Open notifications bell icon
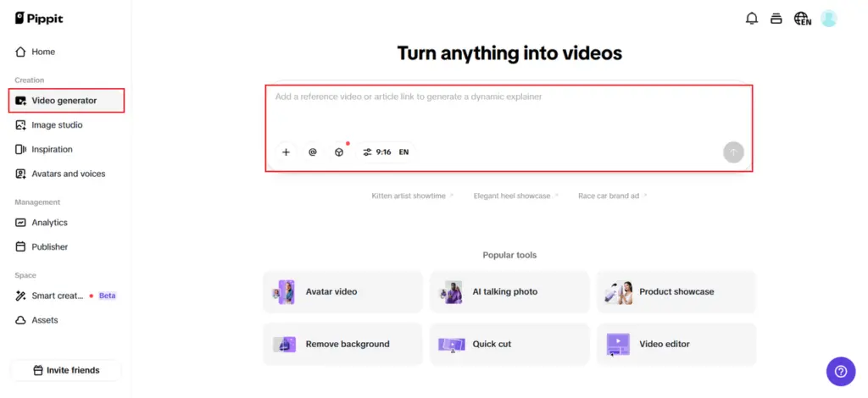868x398 pixels. click(752, 19)
